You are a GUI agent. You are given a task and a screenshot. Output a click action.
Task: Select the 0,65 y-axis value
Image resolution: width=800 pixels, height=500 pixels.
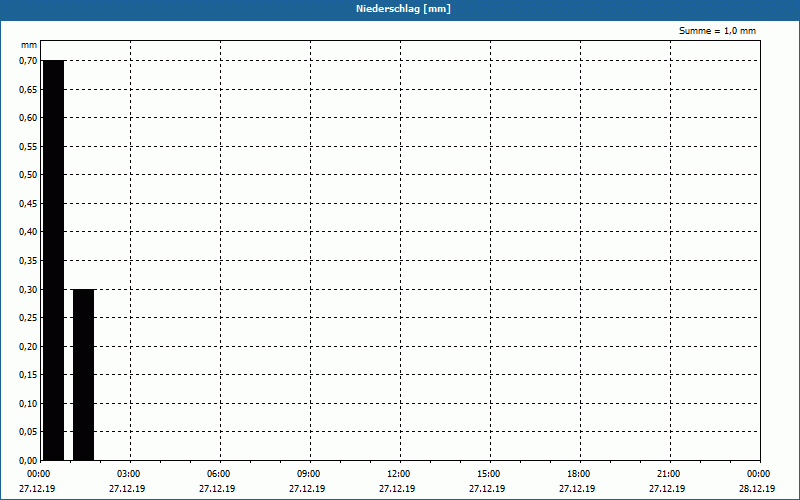click(28, 89)
